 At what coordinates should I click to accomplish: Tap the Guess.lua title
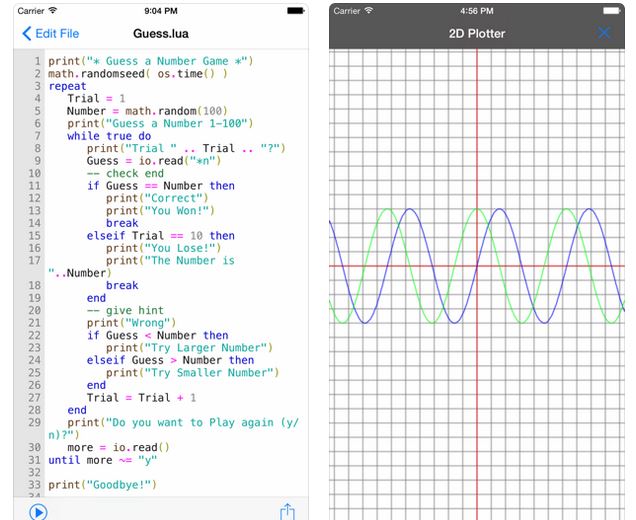161,34
